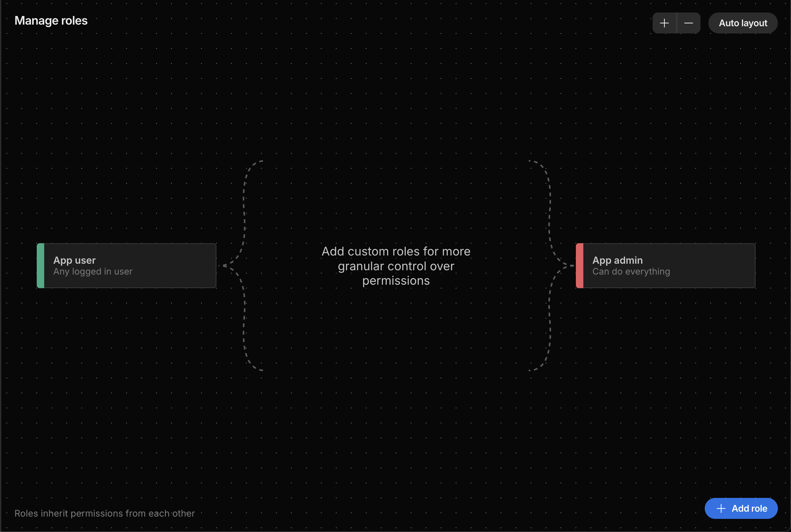Viewport: 791px width, 532px height.
Task: Click the Add role button
Action: pyautogui.click(x=741, y=508)
